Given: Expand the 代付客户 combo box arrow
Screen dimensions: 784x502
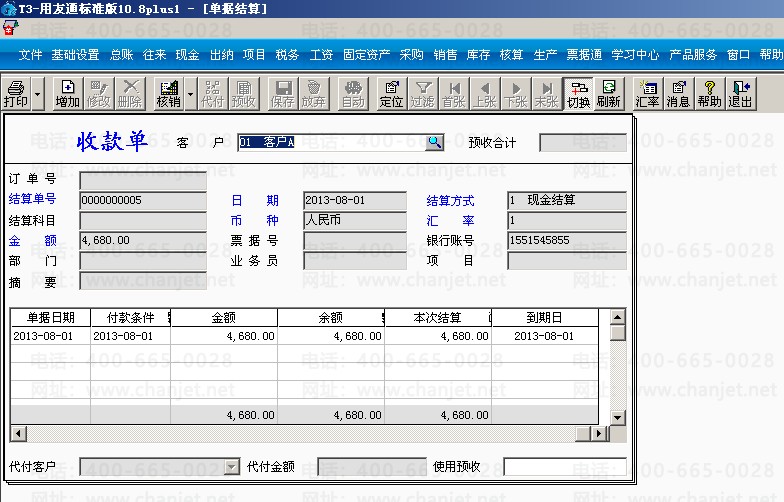Looking at the screenshot, I should 232,467.
